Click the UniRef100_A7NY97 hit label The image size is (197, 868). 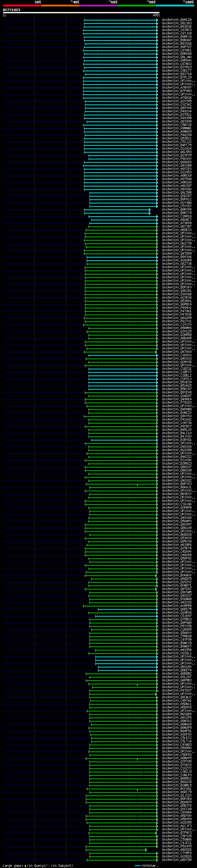click(177, 88)
